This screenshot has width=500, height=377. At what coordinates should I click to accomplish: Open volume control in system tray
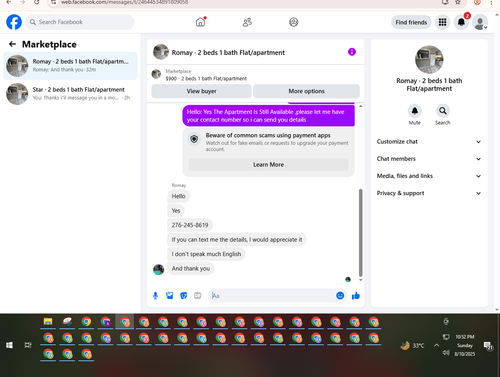[446, 353]
